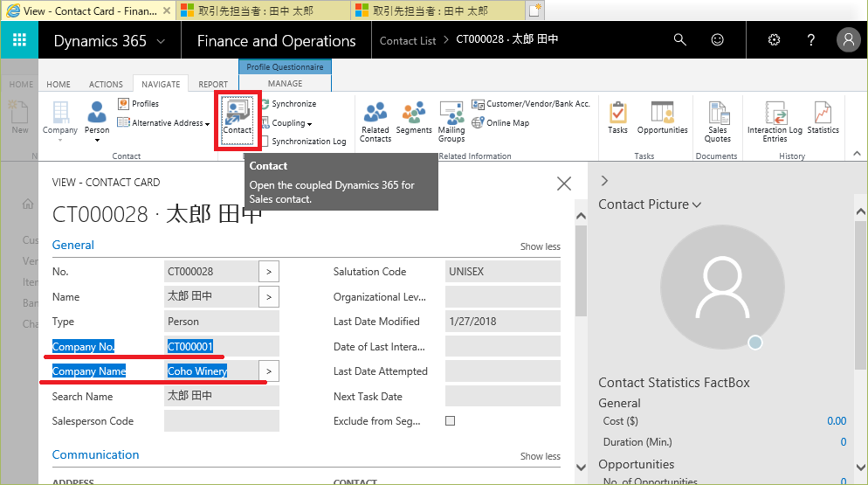Viewport: 868px width, 485px height.
Task: Switch to first 取引先担当者 browser tab
Action: click(264, 10)
